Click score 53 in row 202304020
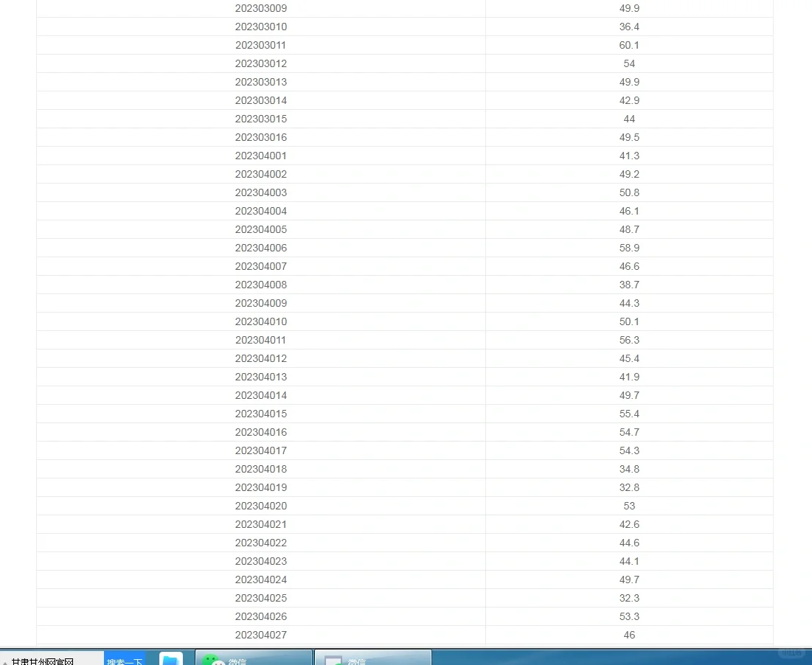812x665 pixels. pyautogui.click(x=629, y=506)
